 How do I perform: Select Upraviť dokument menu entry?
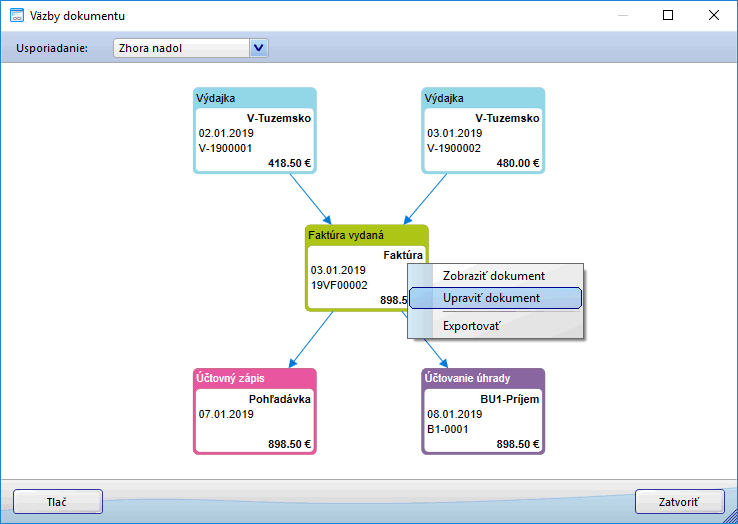(x=495, y=298)
